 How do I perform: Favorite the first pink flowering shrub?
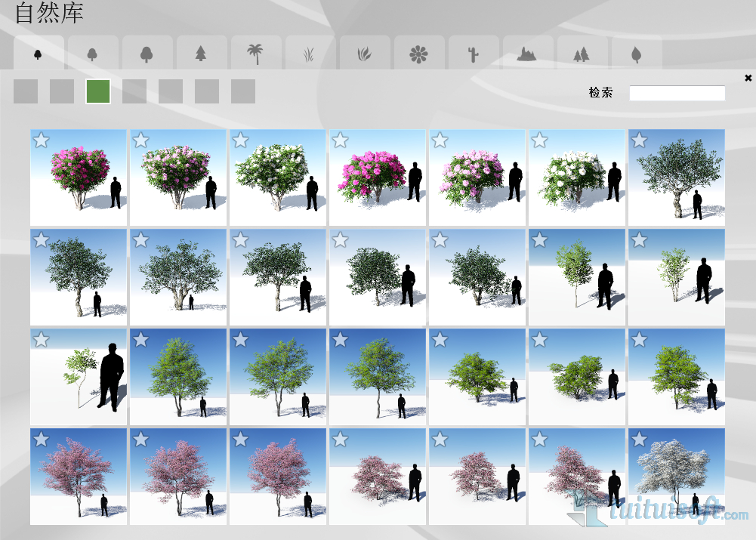click(x=42, y=140)
